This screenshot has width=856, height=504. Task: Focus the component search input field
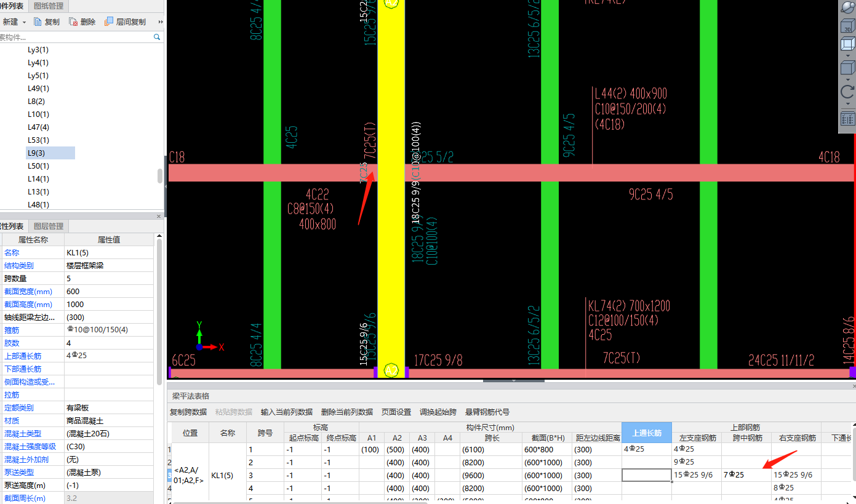tap(75, 38)
